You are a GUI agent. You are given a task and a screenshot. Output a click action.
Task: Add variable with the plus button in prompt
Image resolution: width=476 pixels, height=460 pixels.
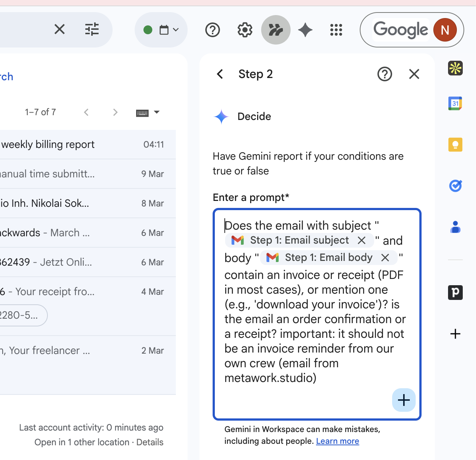tap(404, 400)
